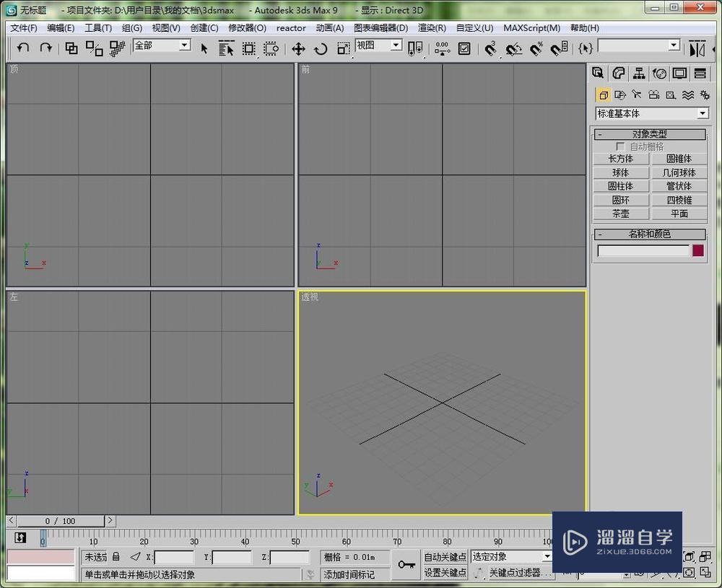This screenshot has width=722, height=588.
Task: Open the selection filter dropdown showing 全部
Action: click(x=183, y=45)
